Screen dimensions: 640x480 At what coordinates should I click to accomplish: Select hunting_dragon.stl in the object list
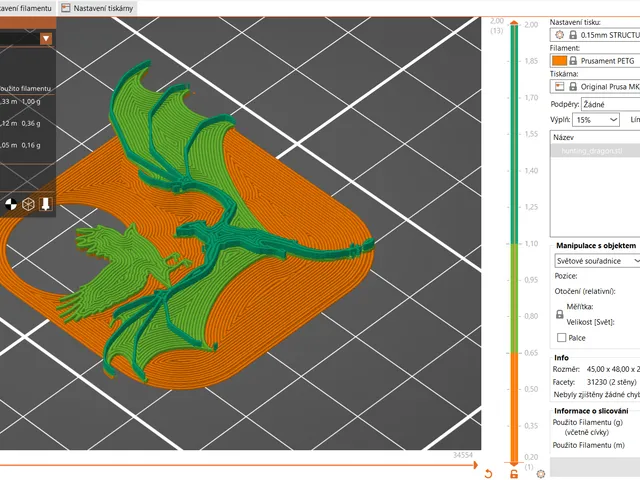595,151
